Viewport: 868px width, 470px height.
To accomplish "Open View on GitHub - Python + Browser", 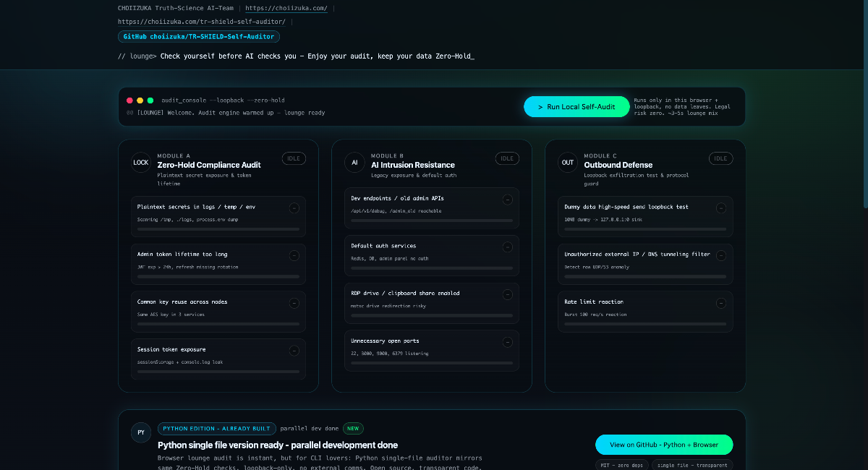I will tap(664, 445).
